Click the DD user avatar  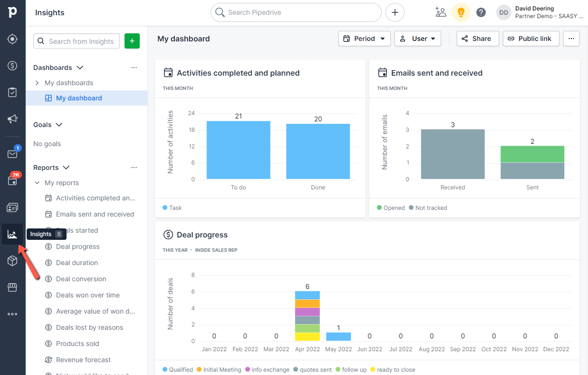point(504,12)
